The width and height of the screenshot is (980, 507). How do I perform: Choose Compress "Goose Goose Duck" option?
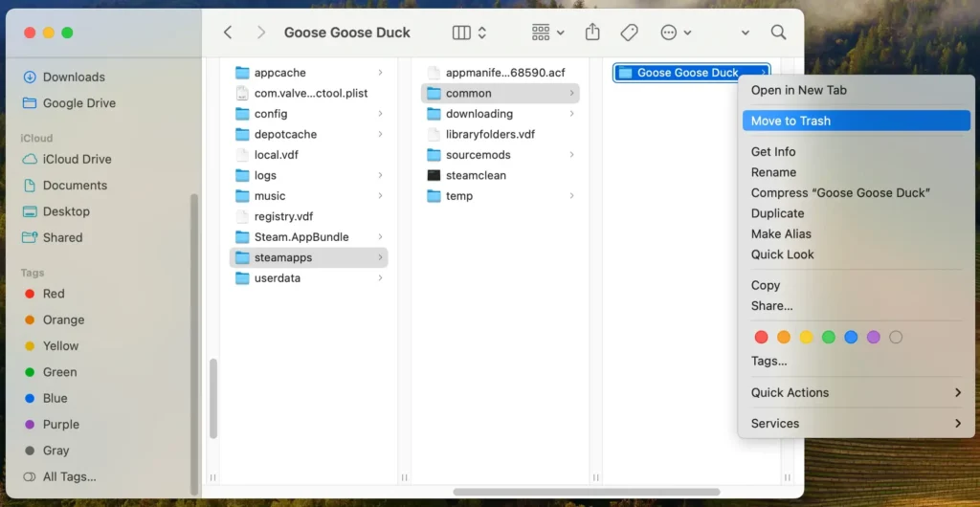pos(840,192)
